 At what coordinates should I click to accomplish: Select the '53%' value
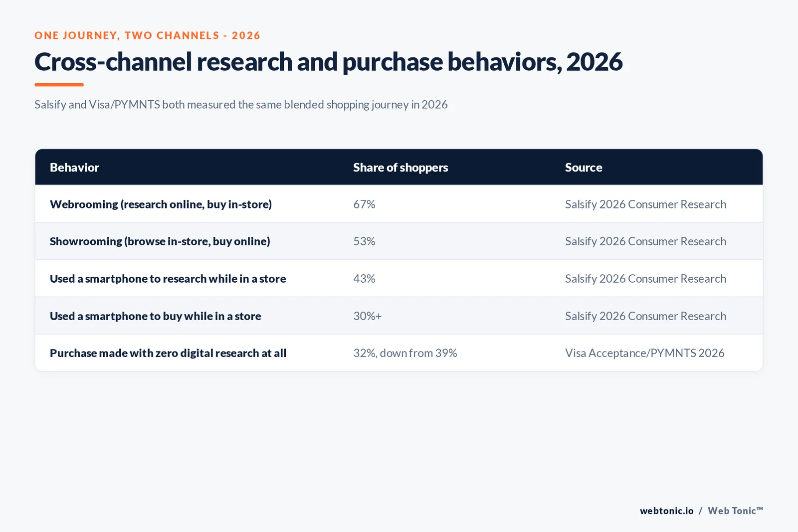click(x=364, y=241)
